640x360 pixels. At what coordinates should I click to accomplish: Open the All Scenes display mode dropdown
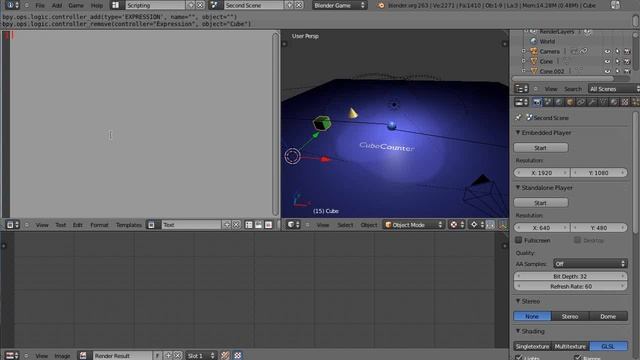tap(613, 89)
